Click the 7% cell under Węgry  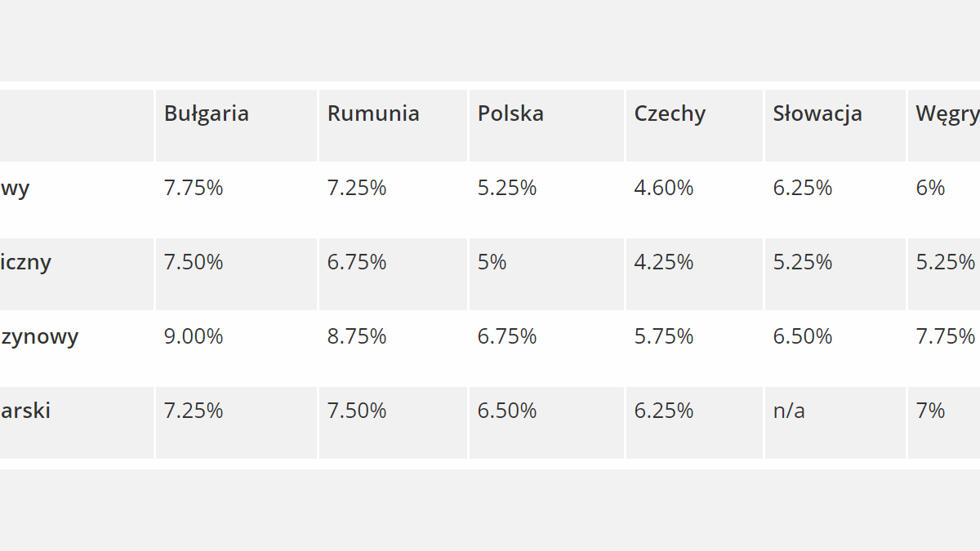(930, 411)
